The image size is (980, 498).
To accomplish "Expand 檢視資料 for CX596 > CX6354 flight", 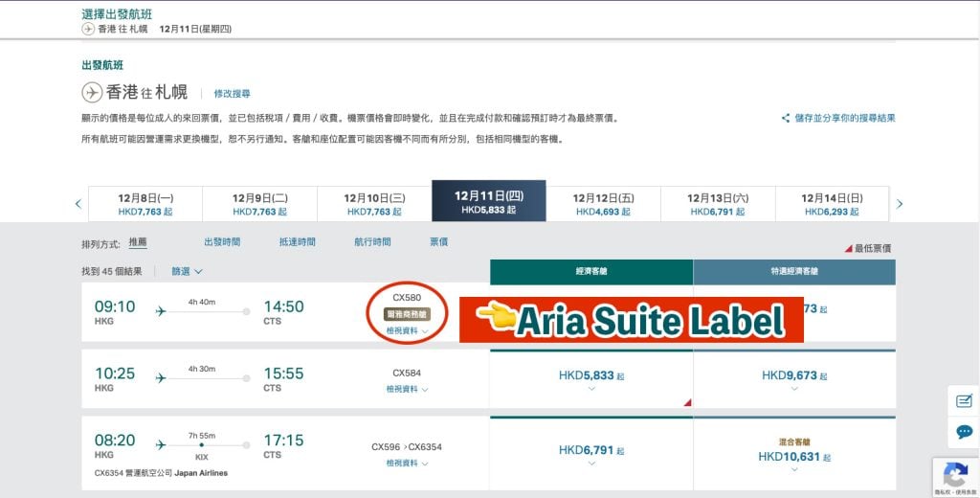I will point(407,464).
